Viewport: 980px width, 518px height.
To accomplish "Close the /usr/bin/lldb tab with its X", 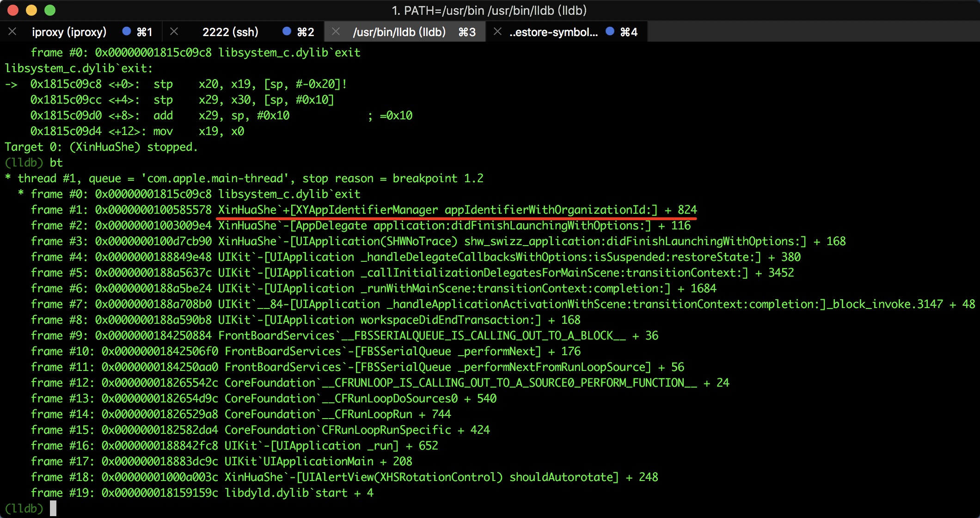I will (x=336, y=31).
